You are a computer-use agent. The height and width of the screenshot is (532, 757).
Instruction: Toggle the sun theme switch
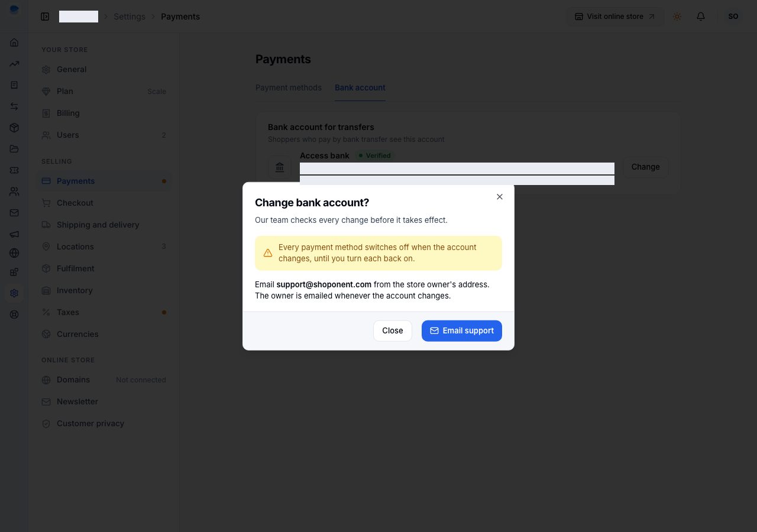pos(677,17)
